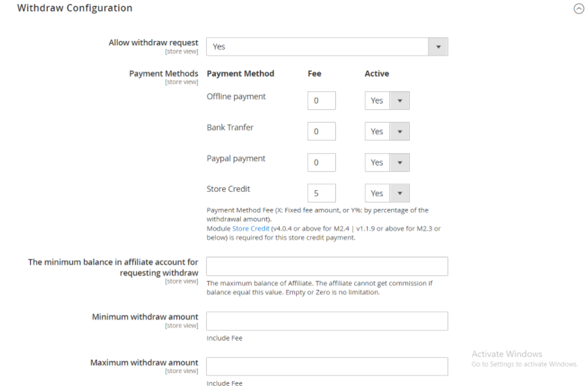
Task: Open the Store Credit Active dropdown
Action: pyautogui.click(x=386, y=194)
